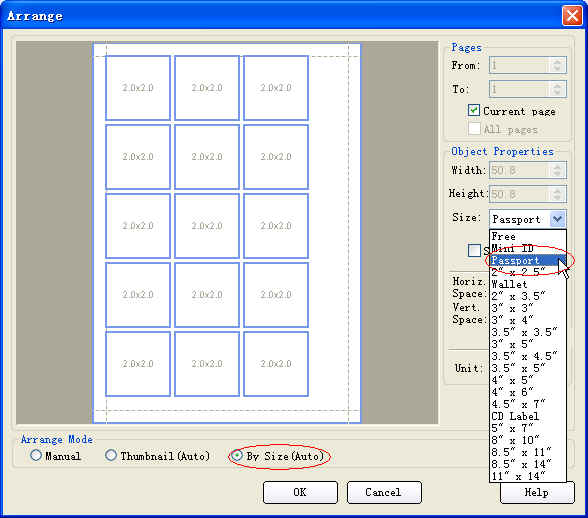The width and height of the screenshot is (588, 518).
Task: Choose Wallet from size list
Action: point(528,284)
